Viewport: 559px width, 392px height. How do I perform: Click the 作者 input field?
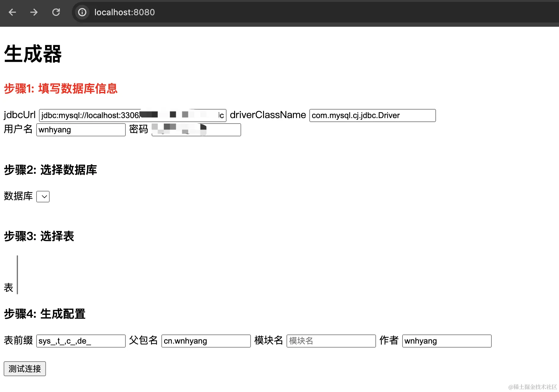pos(447,341)
